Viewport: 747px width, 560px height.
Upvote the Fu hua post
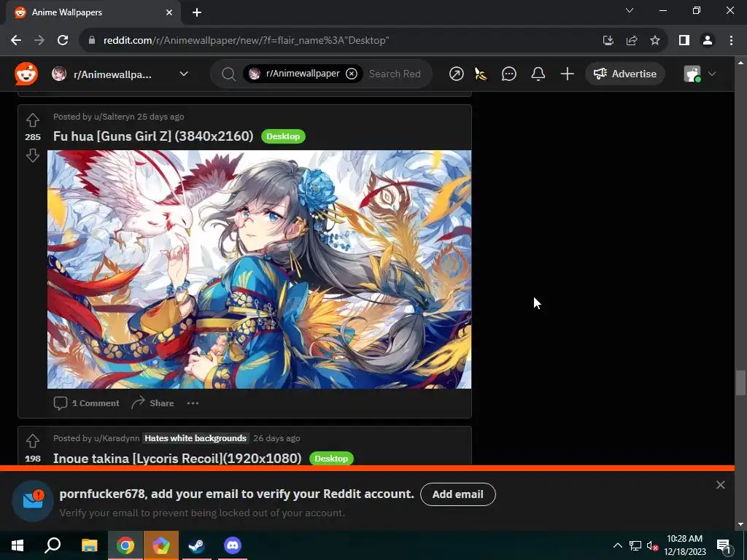(33, 120)
